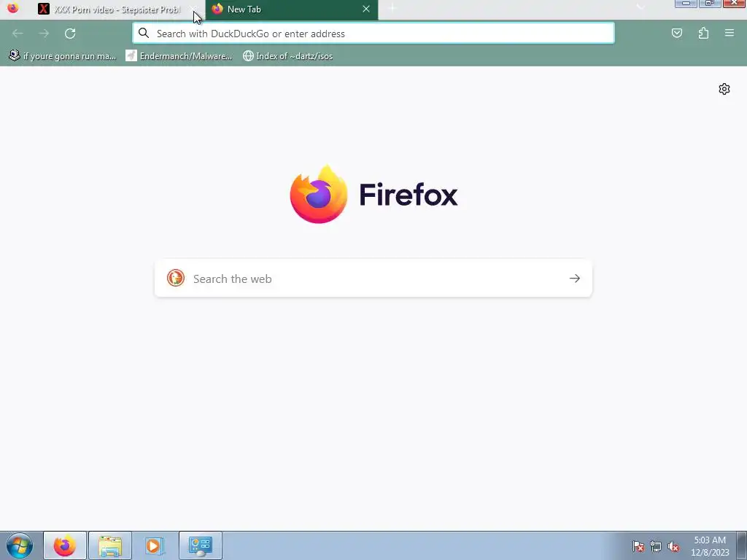This screenshot has width=747, height=560.
Task: Click the Firefox icon at the top-left corner
Action: point(13,7)
